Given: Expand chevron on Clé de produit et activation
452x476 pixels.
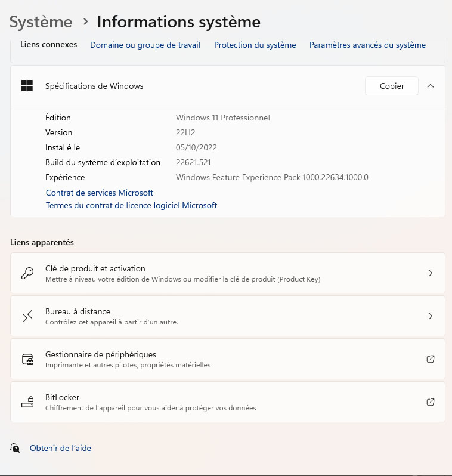Looking at the screenshot, I should pos(431,273).
